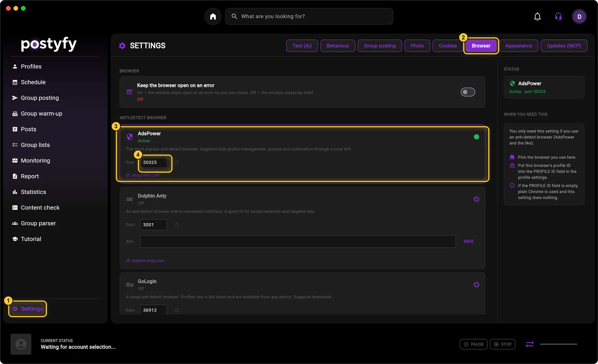Select the Dolphin Anty radio button
This screenshot has height=364, width=598.
(x=476, y=199)
